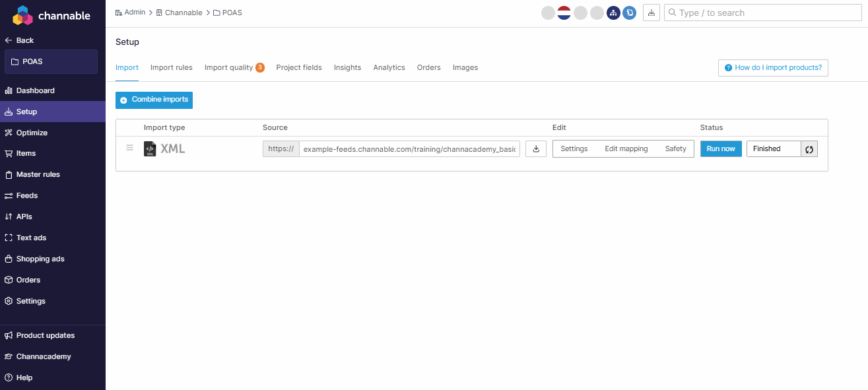
Task: Open the Orders tab
Action: (428, 67)
